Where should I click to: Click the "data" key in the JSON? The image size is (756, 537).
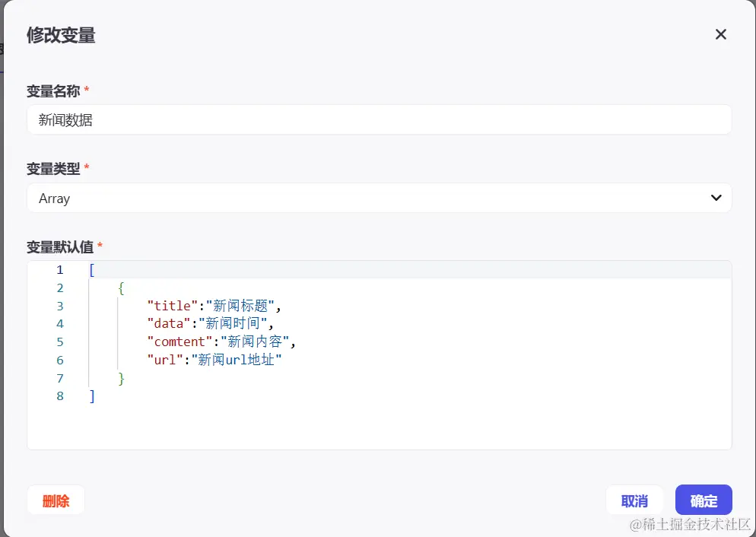point(168,324)
